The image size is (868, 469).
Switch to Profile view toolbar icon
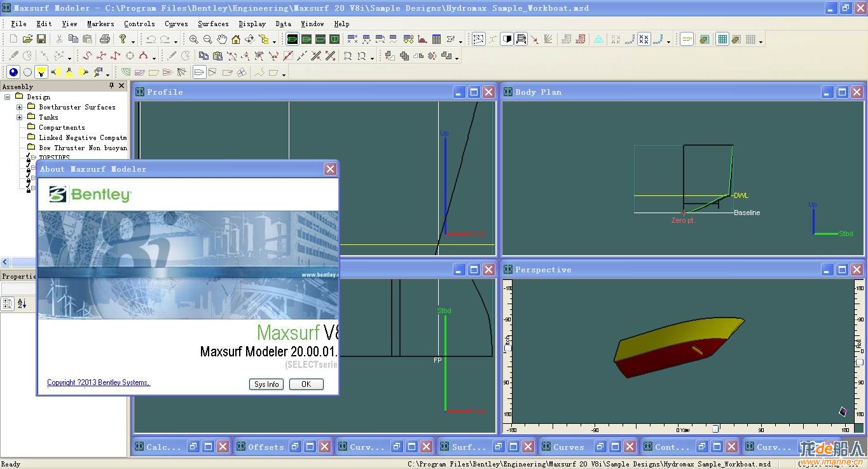pyautogui.click(x=320, y=39)
